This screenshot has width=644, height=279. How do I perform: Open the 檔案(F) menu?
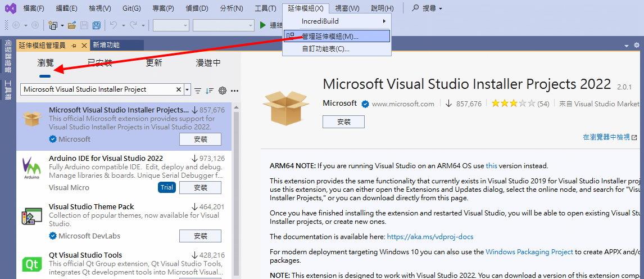(34, 8)
